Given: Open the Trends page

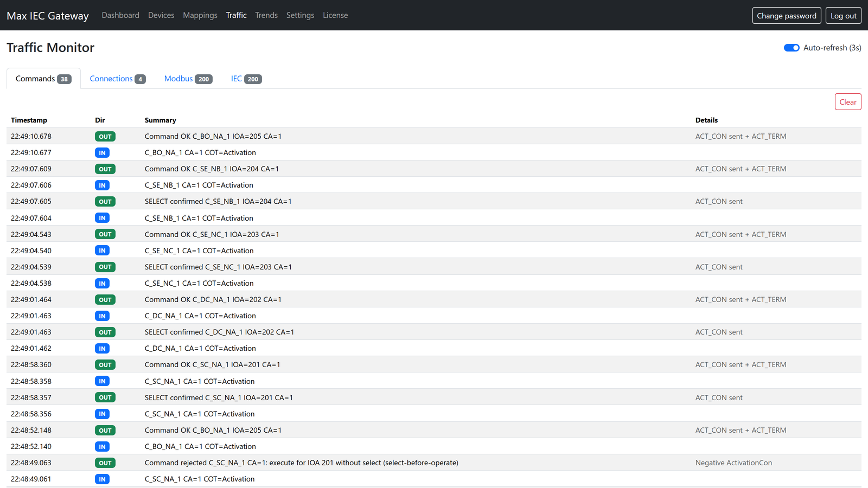Looking at the screenshot, I should tap(266, 15).
